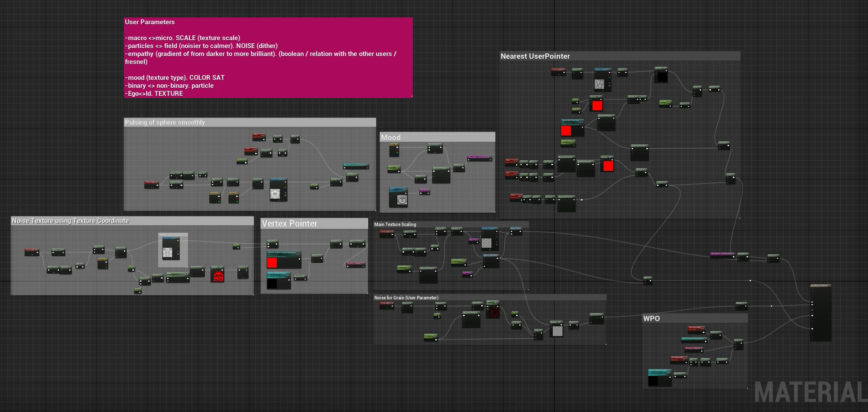Select TexCoord node in Noise Texture comment
The height and width of the screenshot is (412, 868).
point(32,252)
